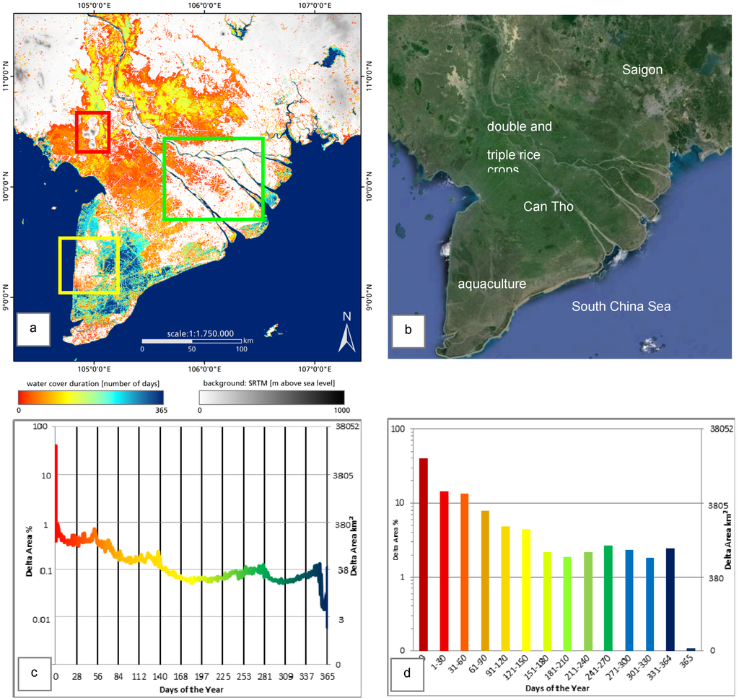
Task: Click the 0–100 km scale bar
Action: 192,341
